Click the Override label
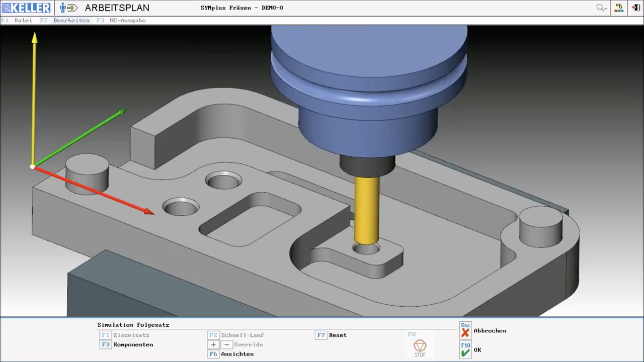 click(249, 345)
